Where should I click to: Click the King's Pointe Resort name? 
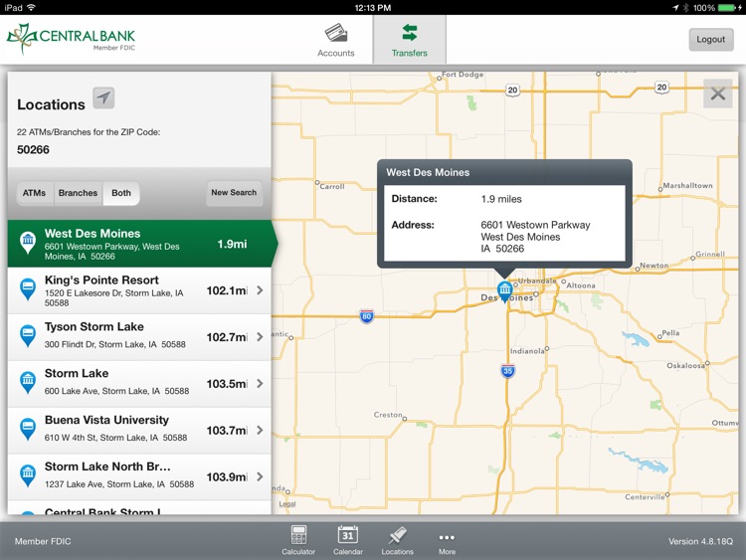101,280
